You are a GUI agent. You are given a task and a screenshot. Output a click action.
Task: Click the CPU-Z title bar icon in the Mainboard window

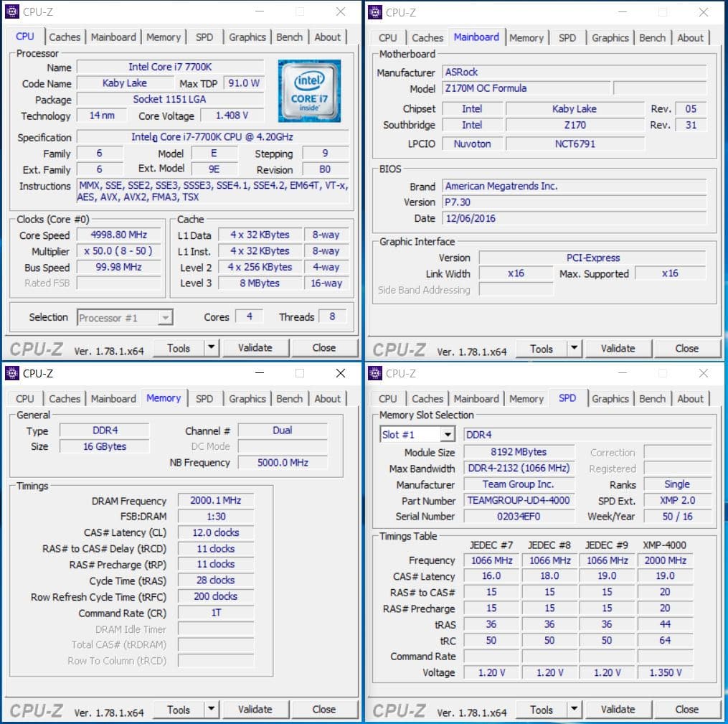click(x=375, y=11)
